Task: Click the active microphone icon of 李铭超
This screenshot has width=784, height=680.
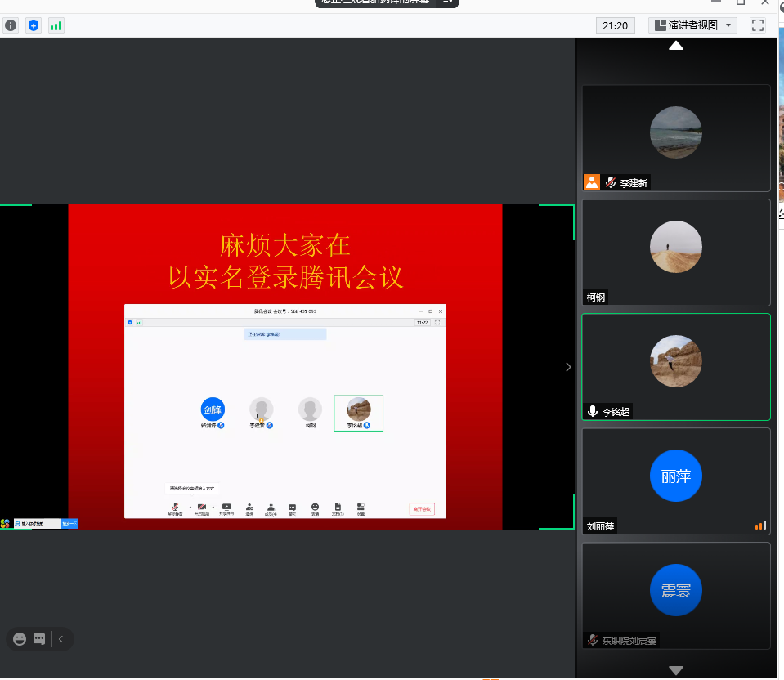Action: tap(593, 411)
